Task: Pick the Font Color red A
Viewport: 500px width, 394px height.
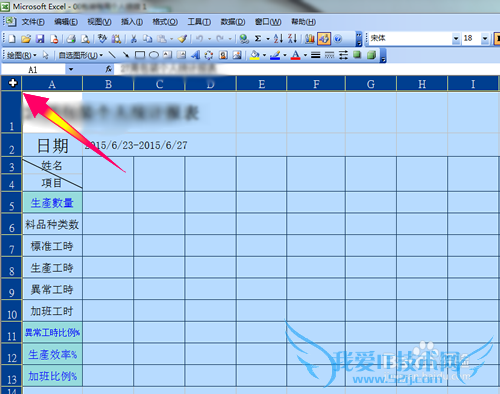Action: coord(295,55)
